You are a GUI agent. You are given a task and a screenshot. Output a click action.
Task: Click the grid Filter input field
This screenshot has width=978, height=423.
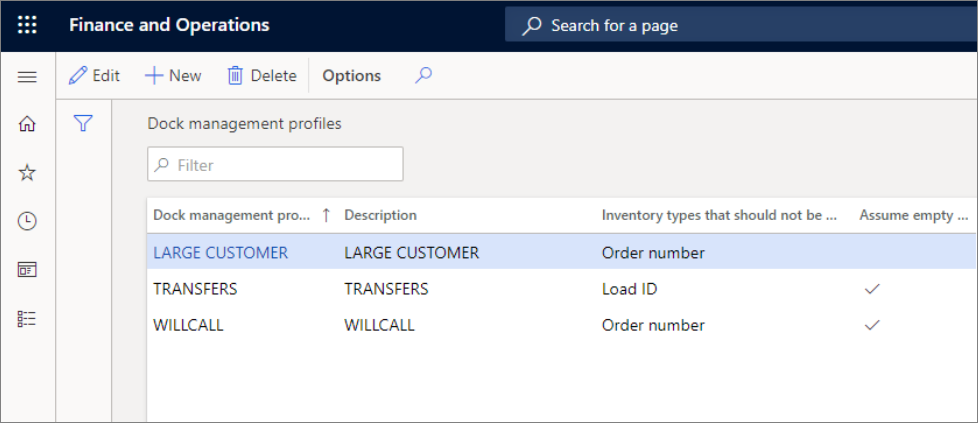coord(275,165)
